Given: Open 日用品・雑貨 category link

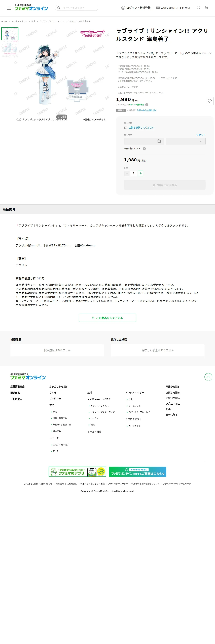Looking at the screenshot, I should pyautogui.click(x=94, y=432).
